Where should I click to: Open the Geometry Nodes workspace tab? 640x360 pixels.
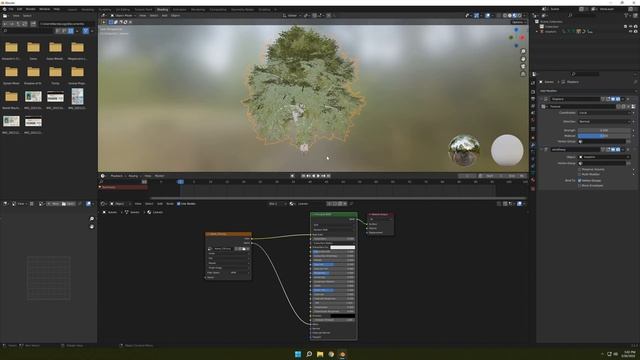click(242, 9)
